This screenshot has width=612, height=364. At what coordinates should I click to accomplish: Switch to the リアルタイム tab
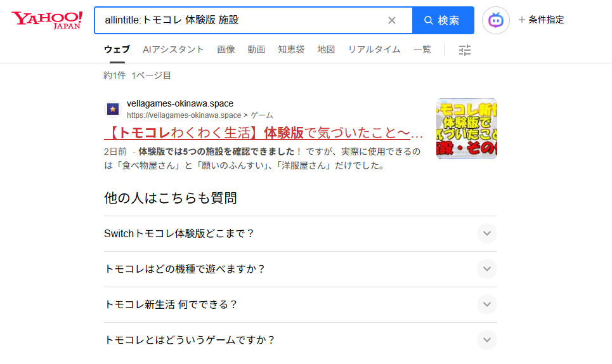(374, 49)
